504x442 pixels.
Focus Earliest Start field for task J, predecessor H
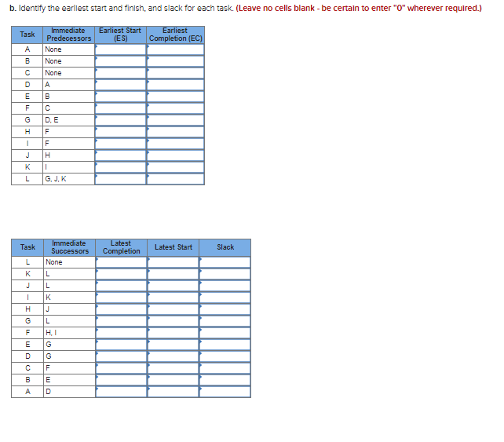[x=121, y=155]
